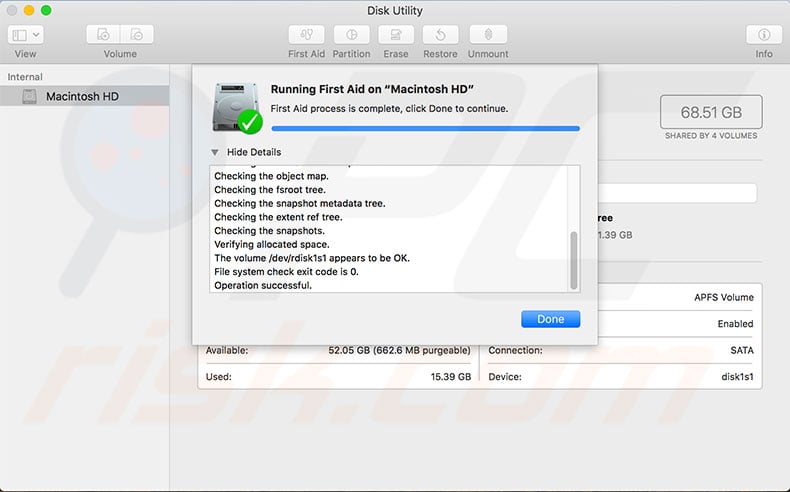790x492 pixels.
Task: Click the remove volume icon
Action: click(x=137, y=34)
